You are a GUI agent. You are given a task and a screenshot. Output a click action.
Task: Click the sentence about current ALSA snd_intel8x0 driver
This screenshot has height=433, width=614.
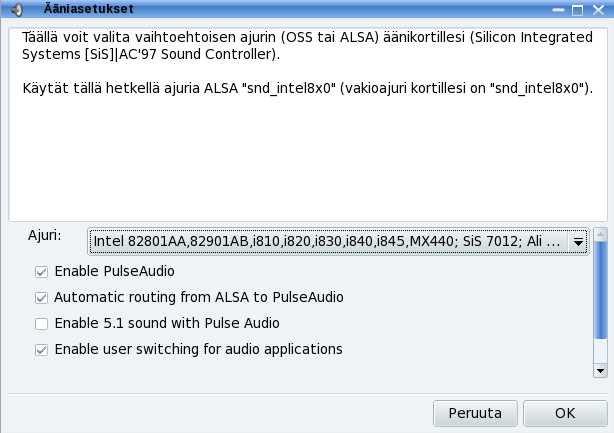(x=308, y=88)
